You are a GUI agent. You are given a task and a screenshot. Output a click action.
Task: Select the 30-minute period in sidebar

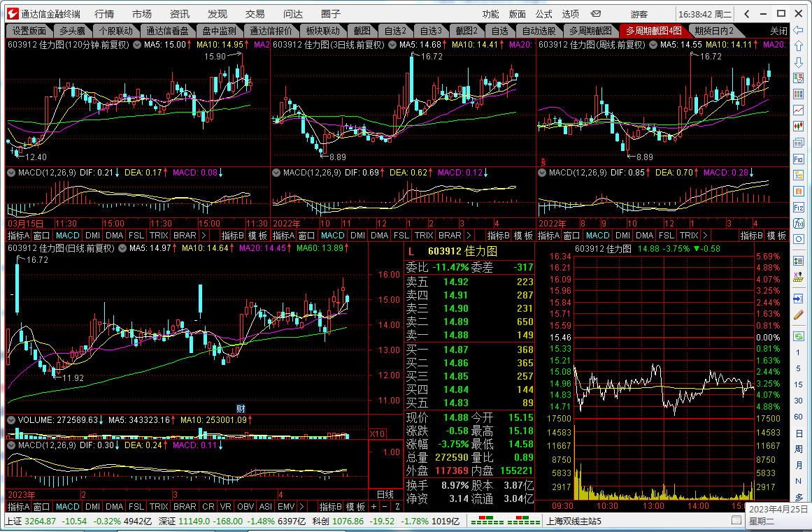click(x=798, y=401)
